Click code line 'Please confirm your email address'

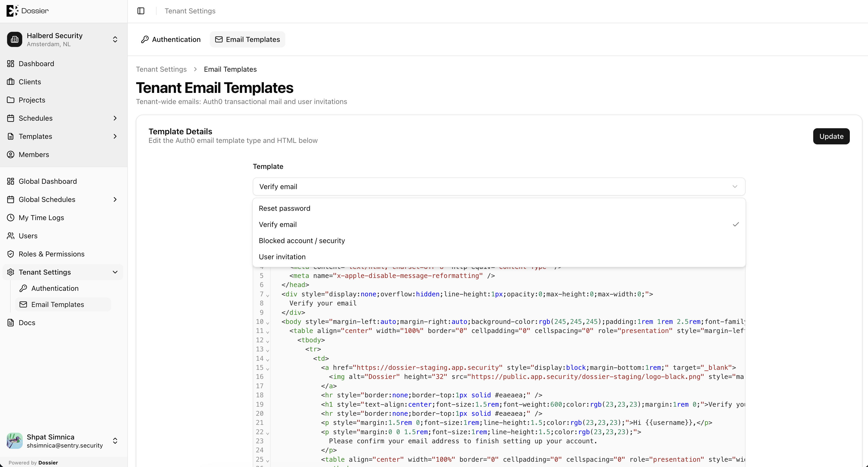tap(463, 441)
